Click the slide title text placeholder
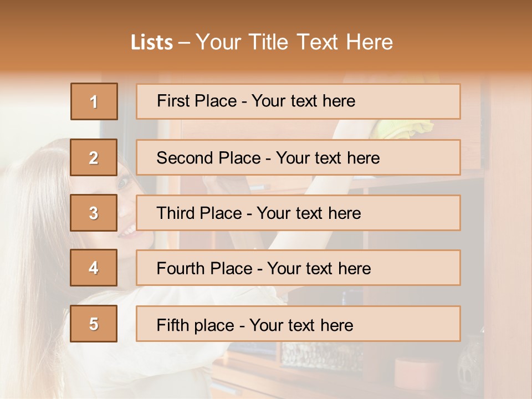The width and height of the screenshot is (532, 399). [x=262, y=42]
